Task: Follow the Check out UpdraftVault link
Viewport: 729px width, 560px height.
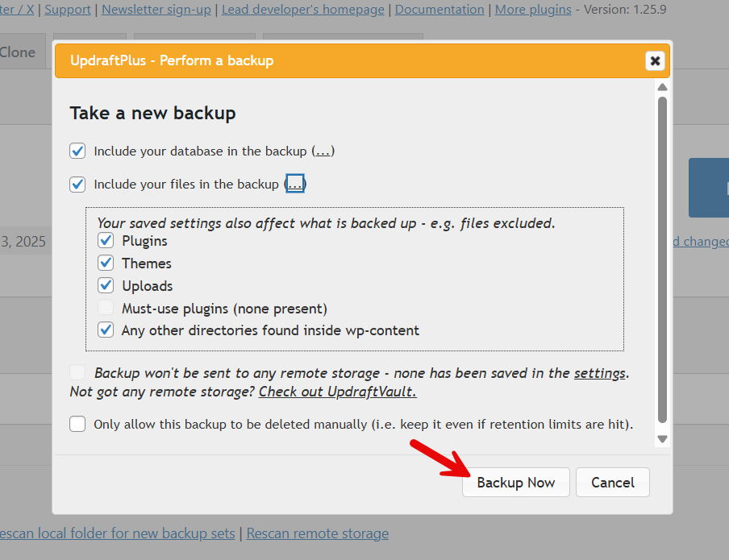Action: pyautogui.click(x=337, y=392)
